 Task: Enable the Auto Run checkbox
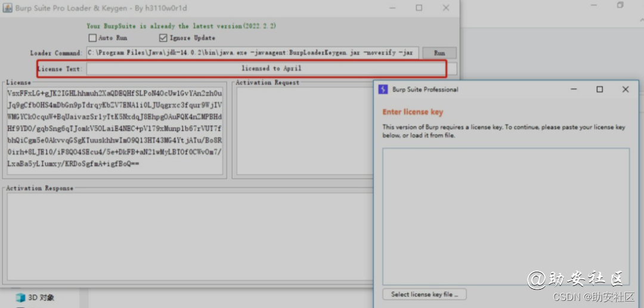[x=92, y=38]
